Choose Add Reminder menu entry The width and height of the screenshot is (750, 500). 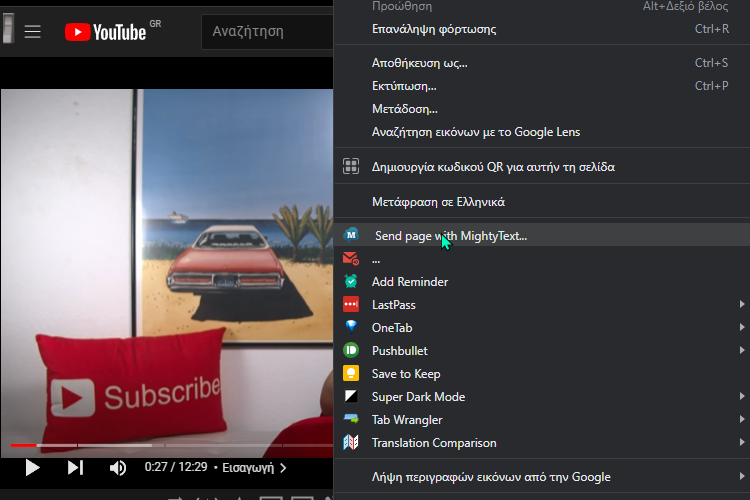pos(541,282)
